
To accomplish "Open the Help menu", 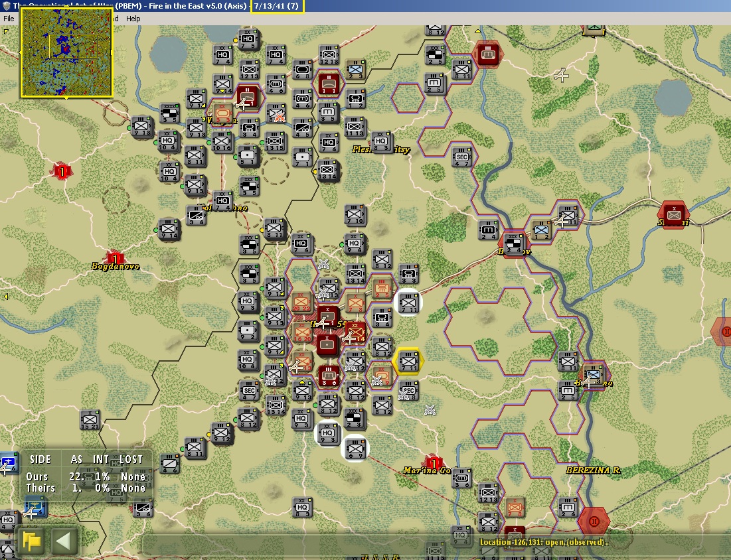I will coord(133,19).
